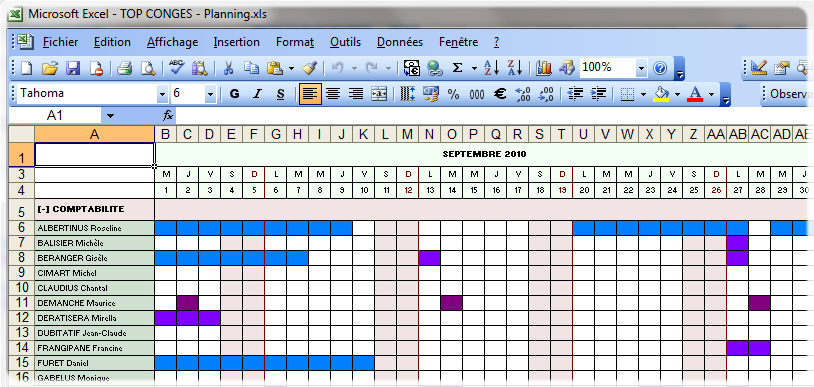
Task: Open the Name Box dropdown arrow
Action: (110, 115)
